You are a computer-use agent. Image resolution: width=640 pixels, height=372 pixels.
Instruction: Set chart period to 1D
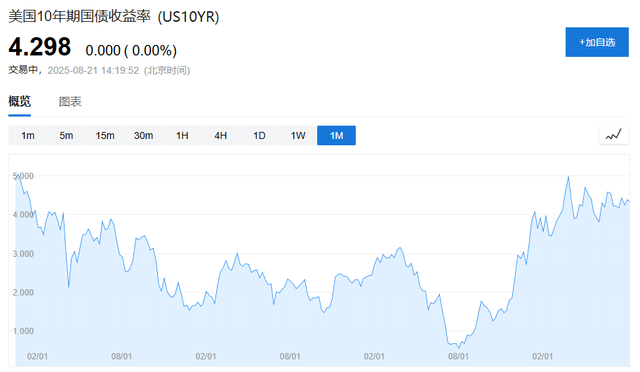[259, 136]
